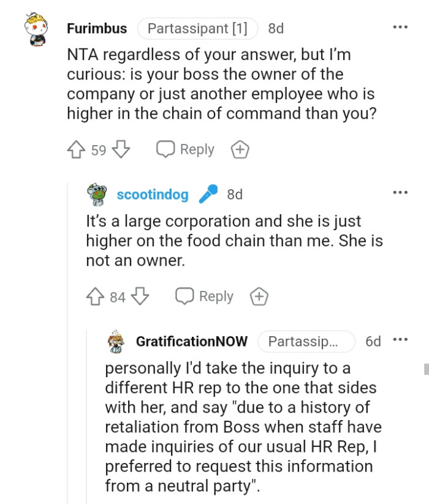Viewport: 429px width, 504px height.
Task: Click the mod pin icon beside scootindog
Action: [209, 194]
